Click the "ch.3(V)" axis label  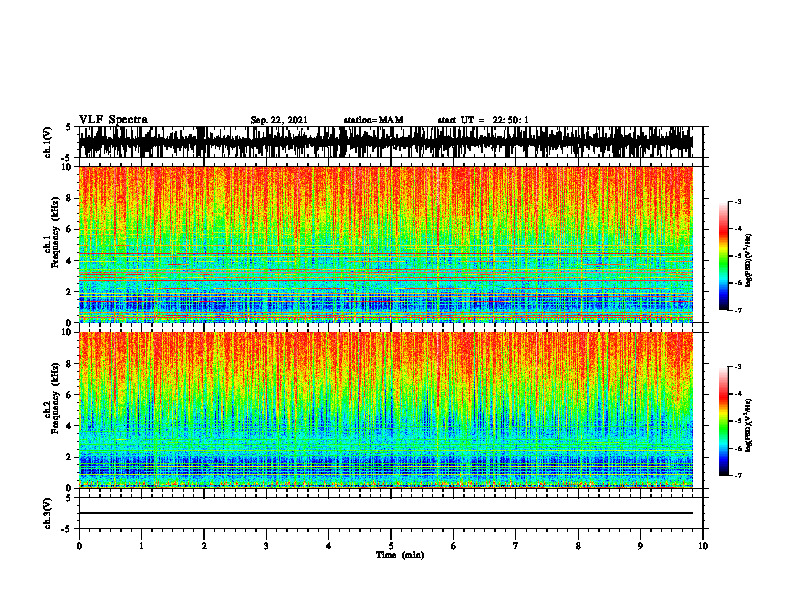coord(48,513)
